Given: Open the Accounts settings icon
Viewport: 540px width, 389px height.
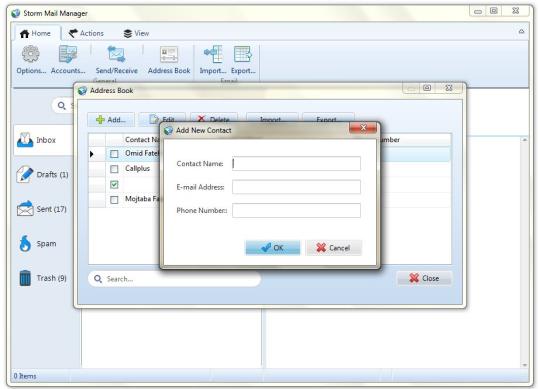Looking at the screenshot, I should coord(68,60).
